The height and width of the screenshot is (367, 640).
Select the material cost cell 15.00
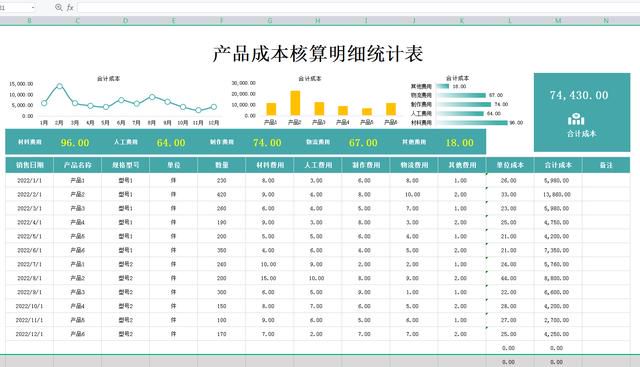[269, 278]
